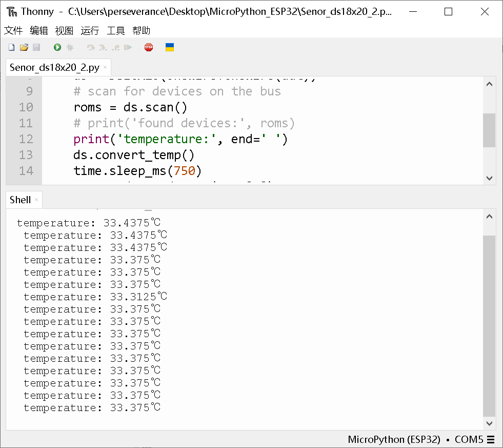Click the Resume execution icon
Image resolution: width=503 pixels, height=448 pixels.
tap(128, 47)
